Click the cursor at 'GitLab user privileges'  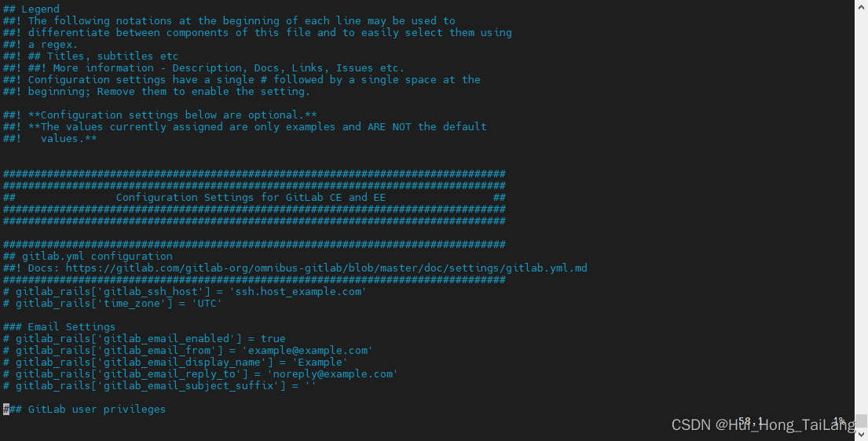click(x=6, y=409)
